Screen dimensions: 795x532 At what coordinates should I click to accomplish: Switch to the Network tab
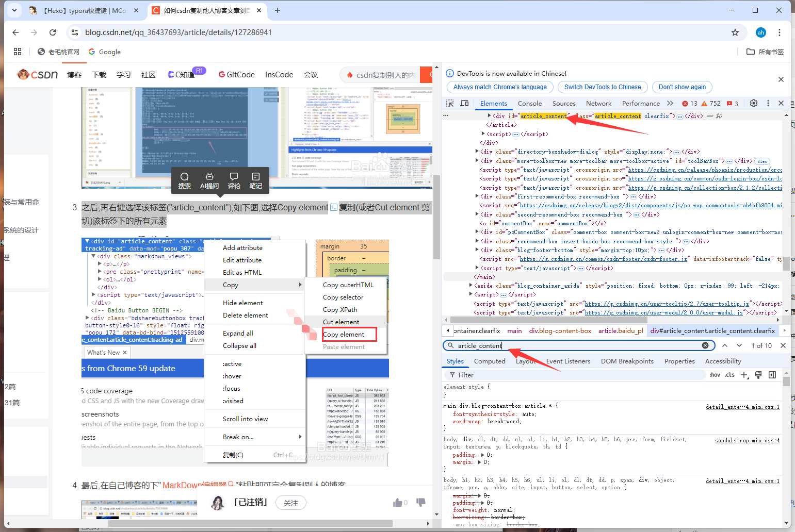coord(598,103)
